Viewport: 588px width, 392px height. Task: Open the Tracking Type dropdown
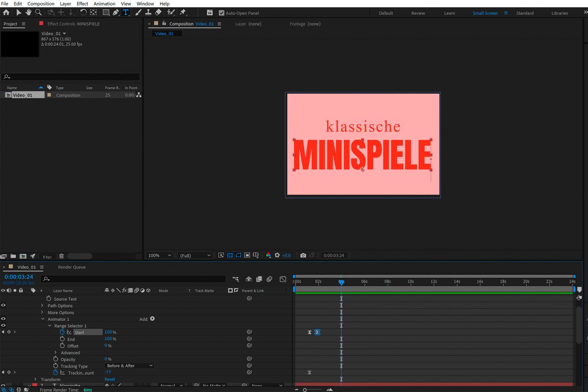130,366
